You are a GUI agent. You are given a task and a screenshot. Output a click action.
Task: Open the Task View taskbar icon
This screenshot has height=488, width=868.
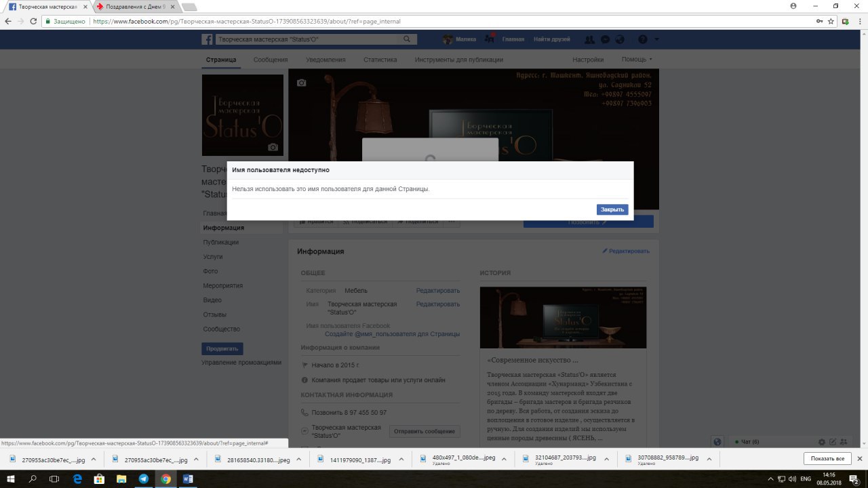pyautogui.click(x=55, y=479)
